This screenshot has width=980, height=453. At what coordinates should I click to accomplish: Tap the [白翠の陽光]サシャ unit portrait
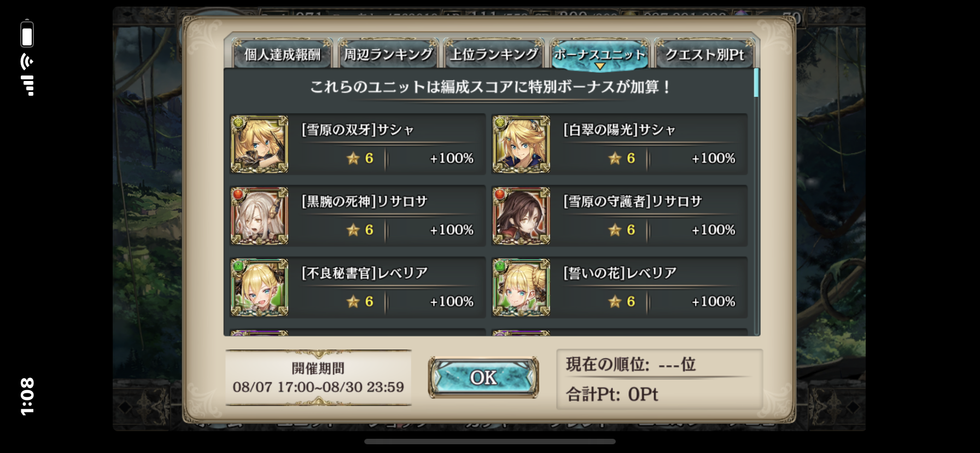pos(521,144)
